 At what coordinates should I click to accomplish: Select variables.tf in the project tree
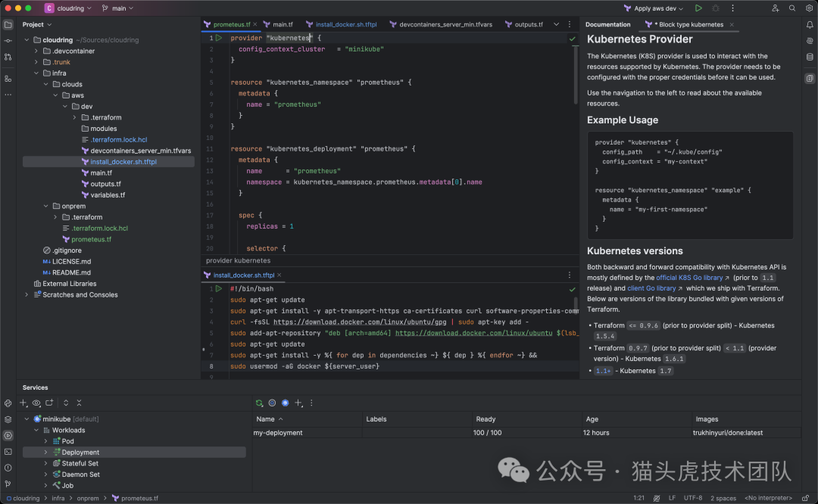click(108, 195)
